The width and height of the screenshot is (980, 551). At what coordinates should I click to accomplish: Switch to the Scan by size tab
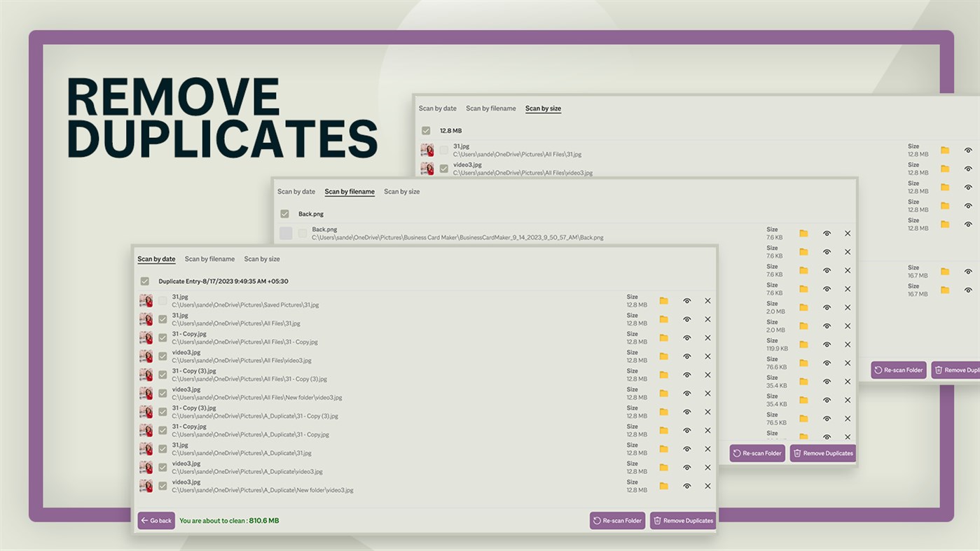click(x=261, y=258)
